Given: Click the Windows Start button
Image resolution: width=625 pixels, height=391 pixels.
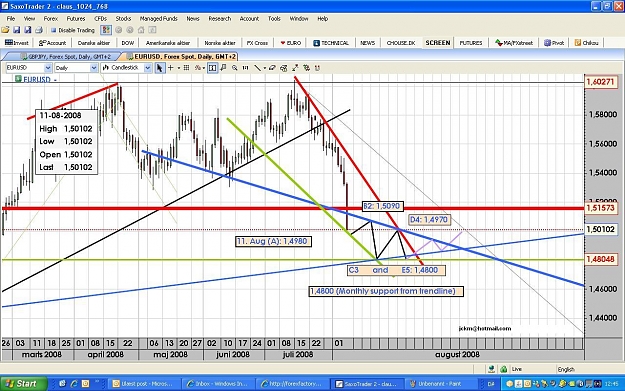Looking at the screenshot, I should pyautogui.click(x=23, y=383).
